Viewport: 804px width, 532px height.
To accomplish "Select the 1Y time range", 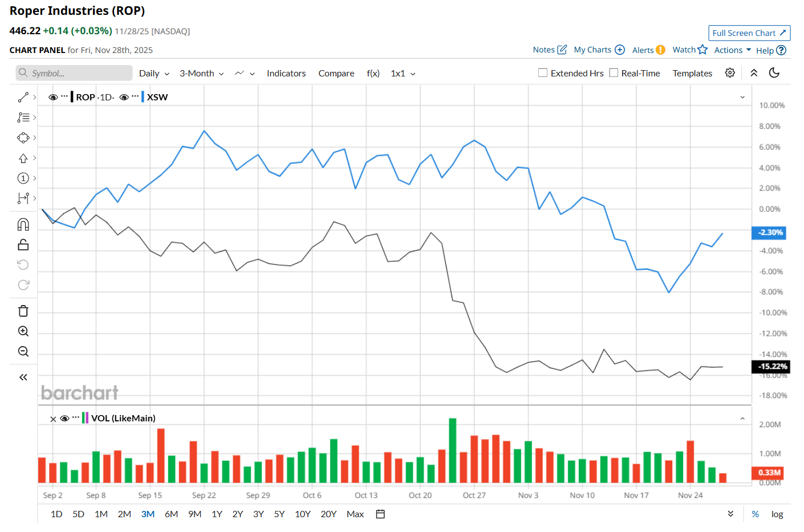I will (217, 514).
